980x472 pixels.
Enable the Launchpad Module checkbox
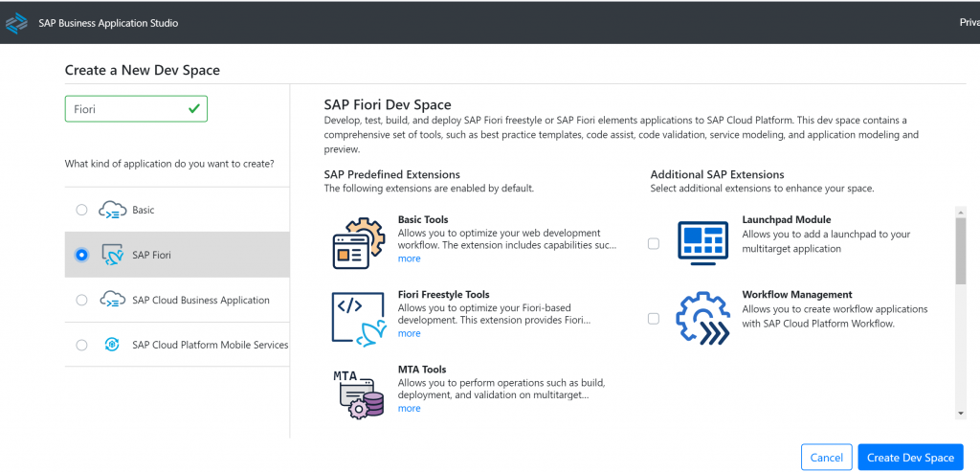[x=653, y=244]
